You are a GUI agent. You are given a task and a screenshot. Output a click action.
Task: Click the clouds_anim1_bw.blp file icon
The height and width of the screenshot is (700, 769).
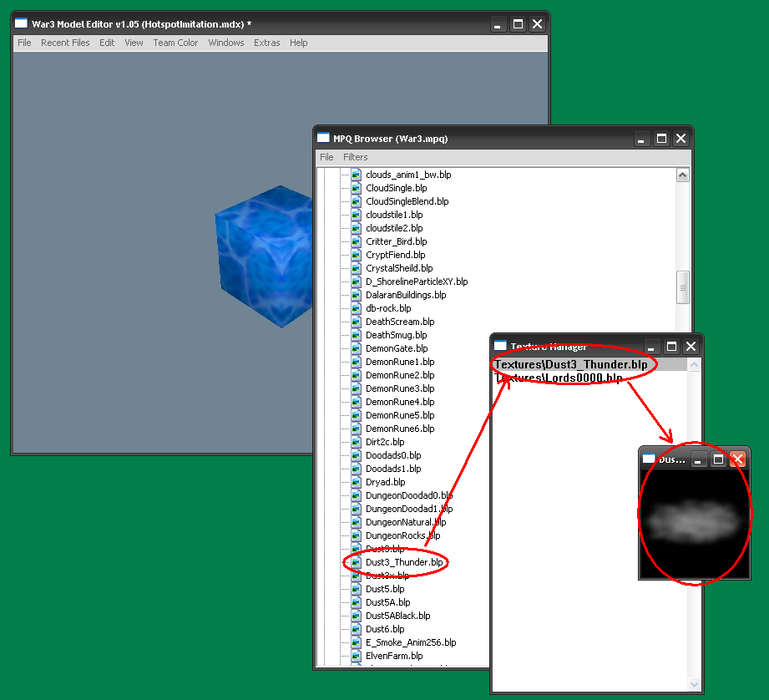[x=357, y=175]
